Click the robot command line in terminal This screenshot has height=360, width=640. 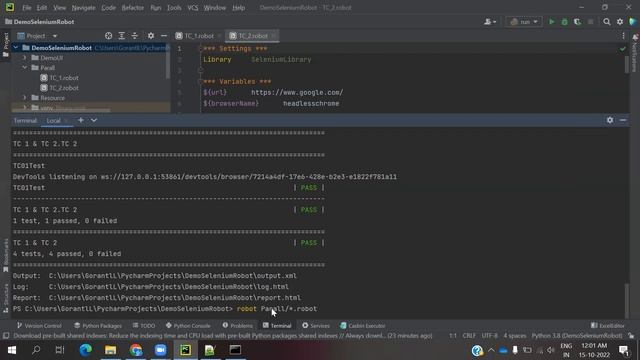[165, 309]
